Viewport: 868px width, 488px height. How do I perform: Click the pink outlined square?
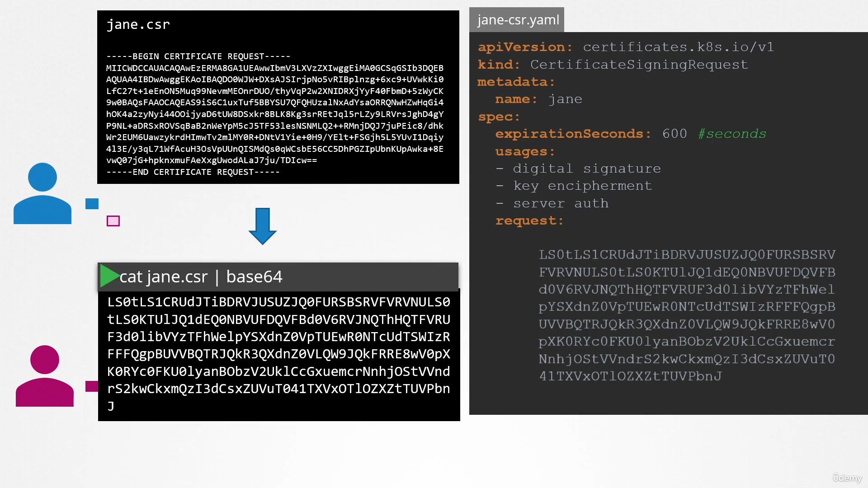[113, 221]
